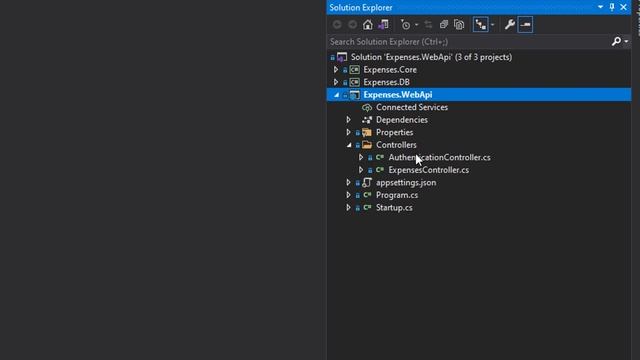Click the AuthenticationController.cs C# file icon
The width and height of the screenshot is (640, 360).
click(380, 158)
